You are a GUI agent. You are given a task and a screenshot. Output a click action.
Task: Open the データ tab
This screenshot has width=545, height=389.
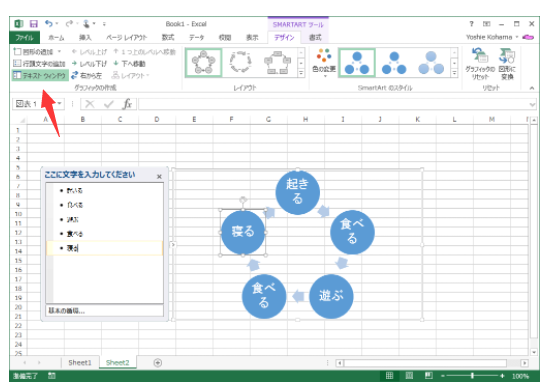[x=196, y=38]
